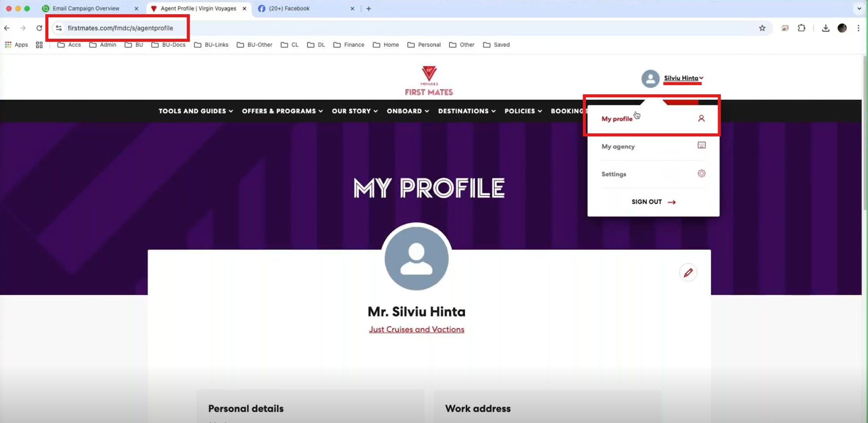868x423 pixels.
Task: Click the user avatar beside Silviu Hinta
Action: [650, 79]
